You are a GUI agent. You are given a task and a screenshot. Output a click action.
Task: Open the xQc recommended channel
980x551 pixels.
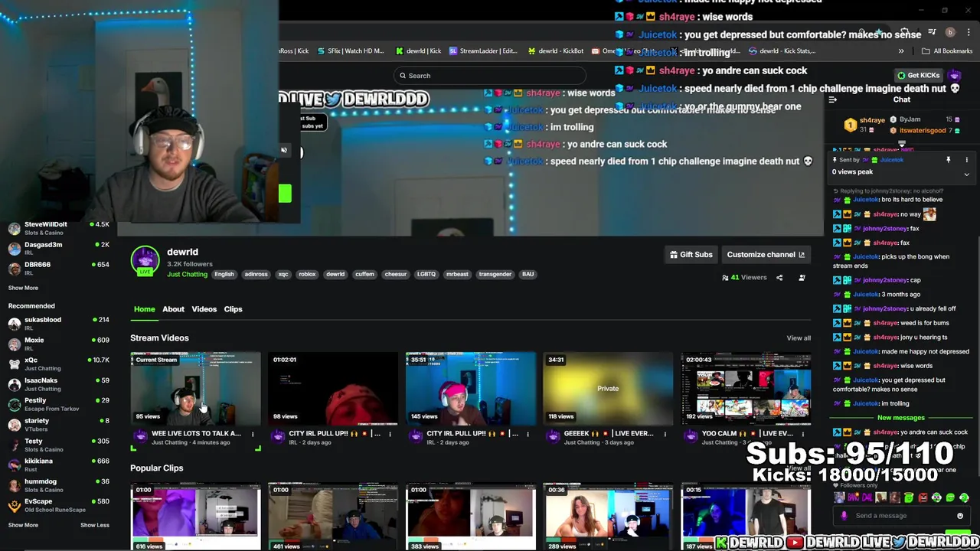pyautogui.click(x=57, y=364)
